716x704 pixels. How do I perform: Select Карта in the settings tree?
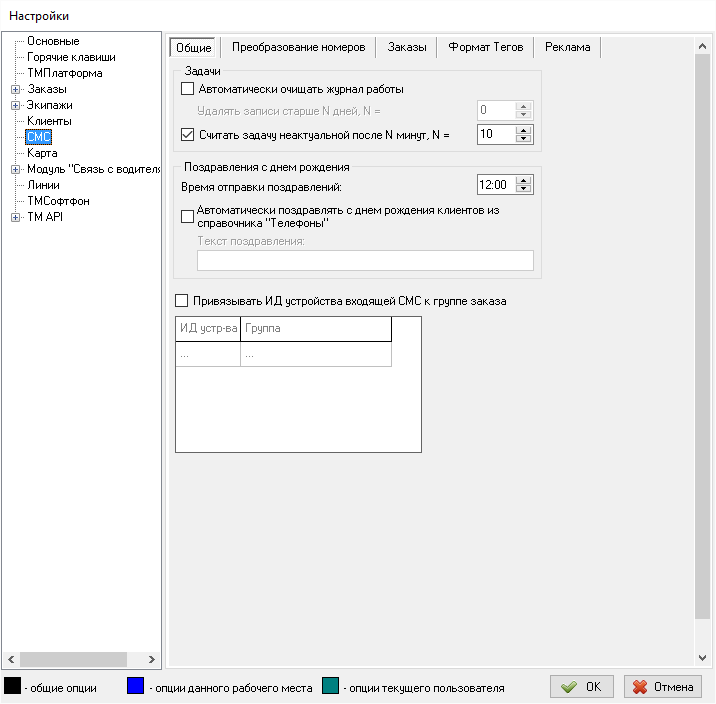42,153
